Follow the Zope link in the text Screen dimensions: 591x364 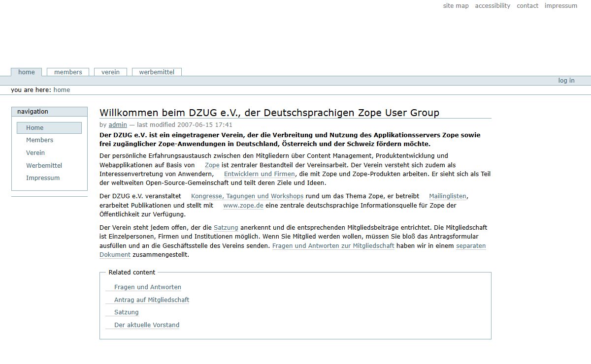(212, 165)
